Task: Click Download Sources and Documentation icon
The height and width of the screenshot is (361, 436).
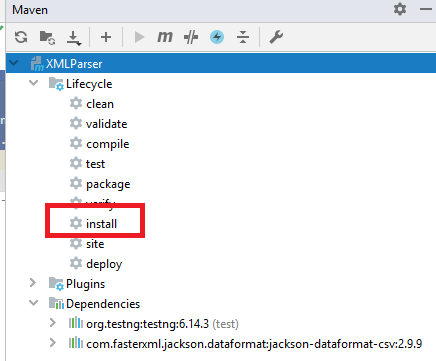Action: tap(74, 38)
